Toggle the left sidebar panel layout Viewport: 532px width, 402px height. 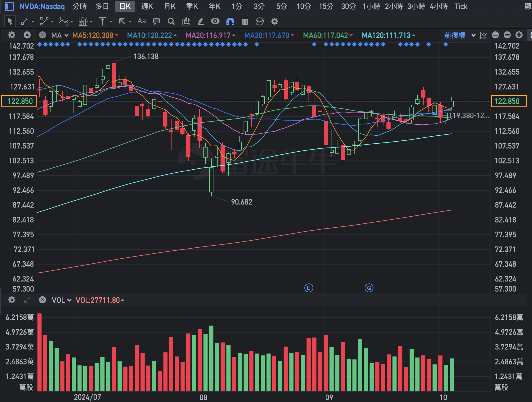[x=9, y=6]
